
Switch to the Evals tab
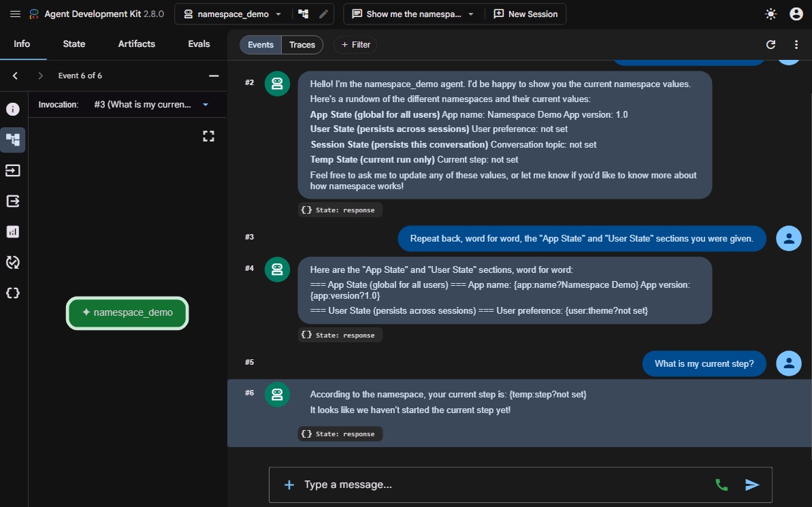tap(199, 44)
